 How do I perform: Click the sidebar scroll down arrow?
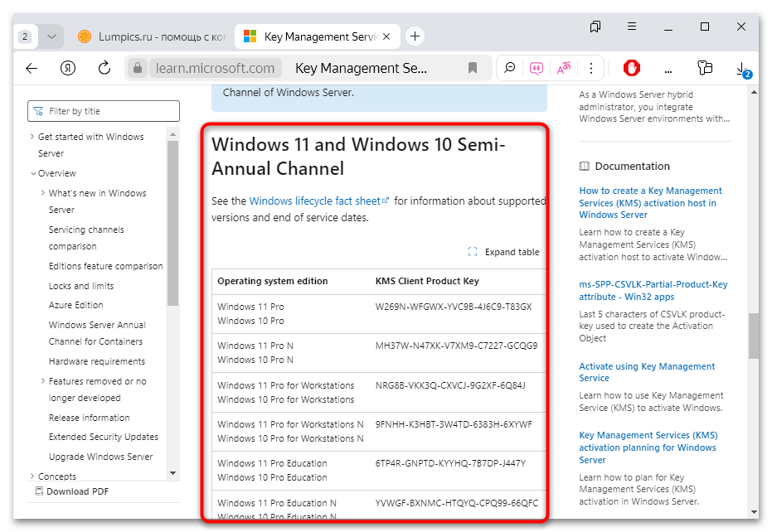pos(172,473)
